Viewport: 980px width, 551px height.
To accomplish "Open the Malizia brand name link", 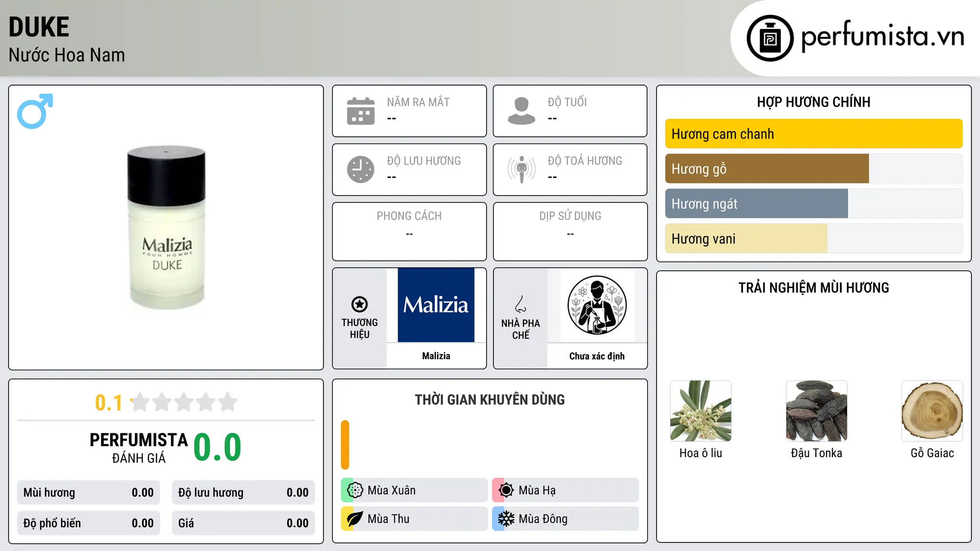I will (x=436, y=356).
